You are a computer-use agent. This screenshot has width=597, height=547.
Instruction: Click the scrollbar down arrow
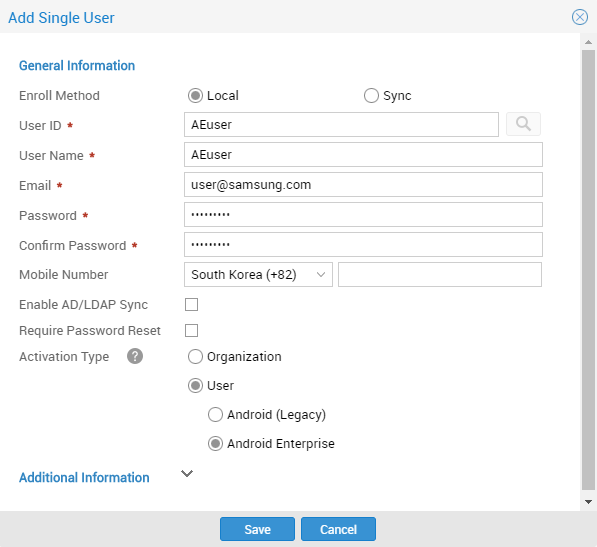[588, 502]
